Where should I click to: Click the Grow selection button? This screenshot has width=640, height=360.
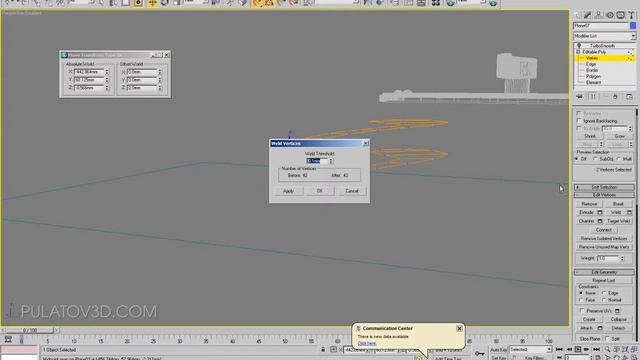(x=619, y=136)
